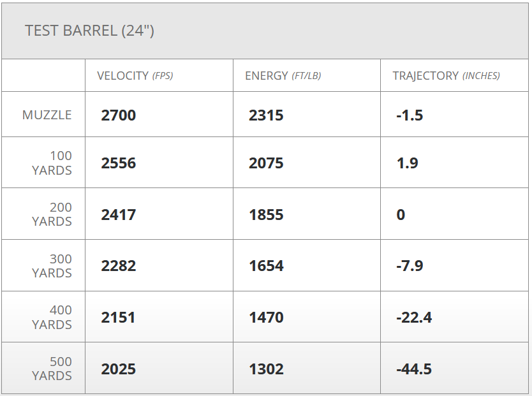Select the VELOCITY (FPS) column header
This screenshot has height=396, width=532.
click(x=135, y=76)
